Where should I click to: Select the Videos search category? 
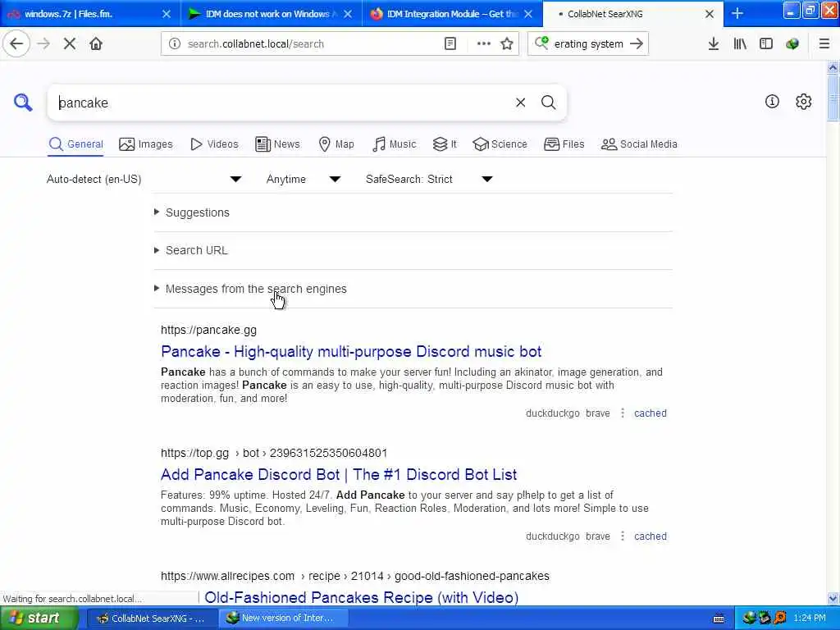coord(214,144)
